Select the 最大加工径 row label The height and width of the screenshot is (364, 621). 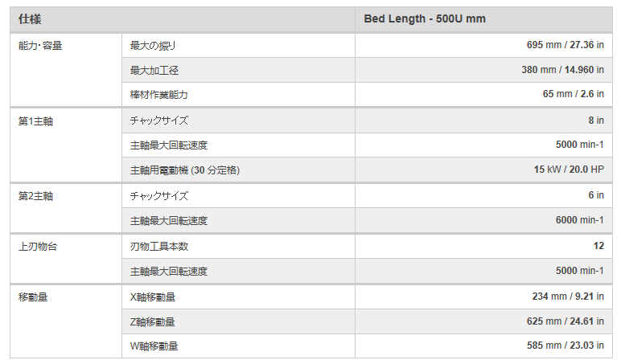pos(154,70)
